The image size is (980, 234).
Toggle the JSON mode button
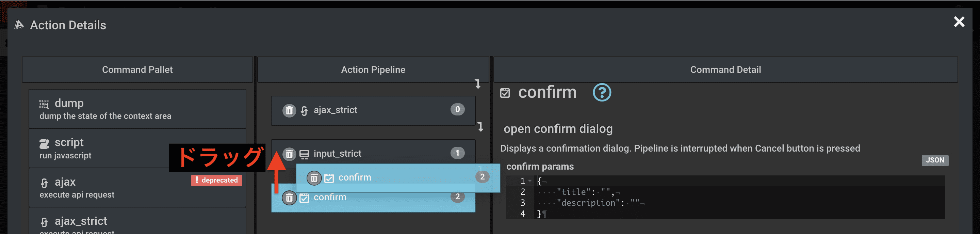click(935, 160)
